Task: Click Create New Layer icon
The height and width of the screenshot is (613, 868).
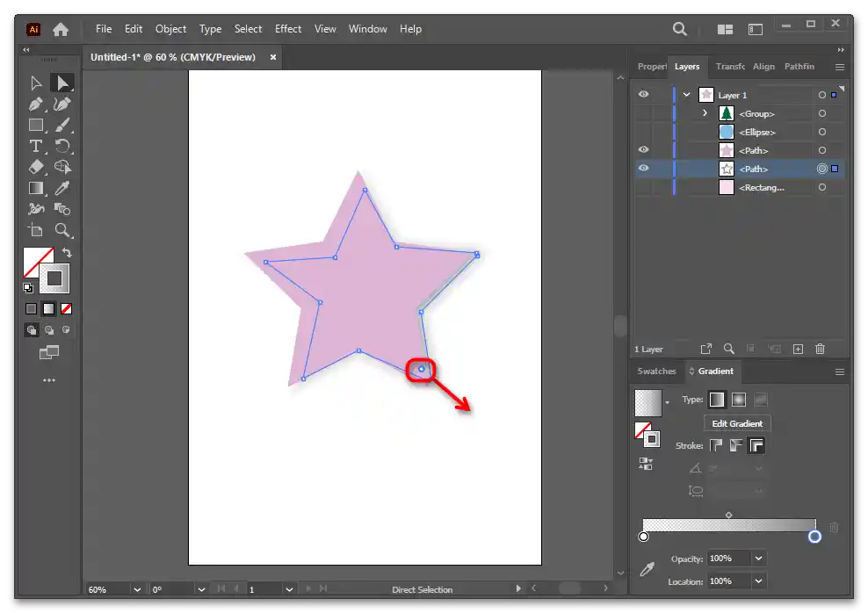Action: click(798, 349)
